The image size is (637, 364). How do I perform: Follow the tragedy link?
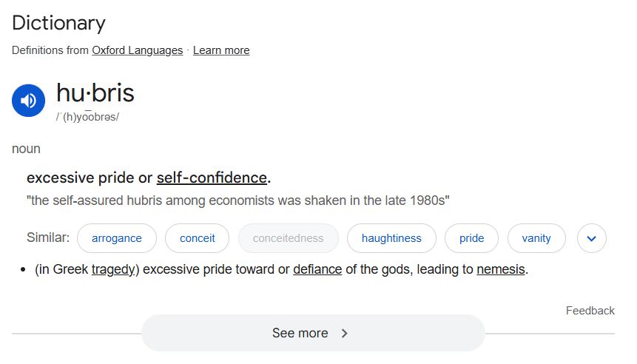click(113, 269)
